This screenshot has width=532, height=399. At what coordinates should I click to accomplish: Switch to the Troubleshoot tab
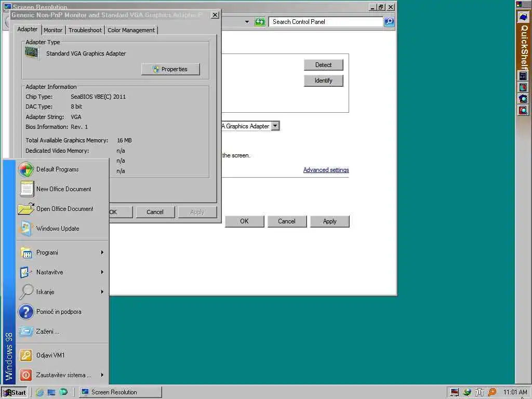[85, 30]
